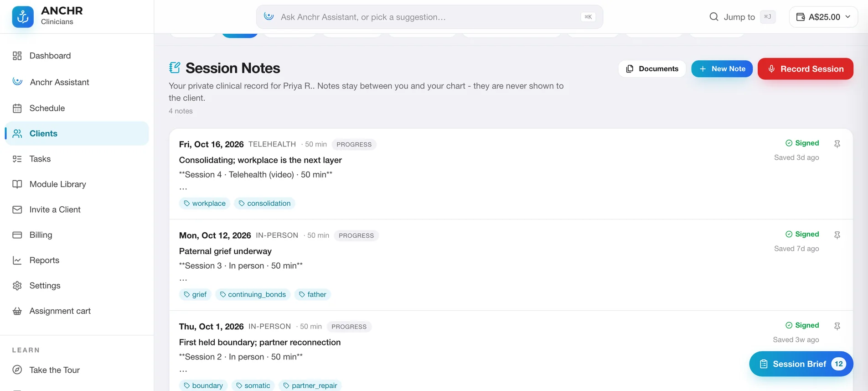Click the Anchr anchor logo icon
868x391 pixels.
tap(23, 17)
